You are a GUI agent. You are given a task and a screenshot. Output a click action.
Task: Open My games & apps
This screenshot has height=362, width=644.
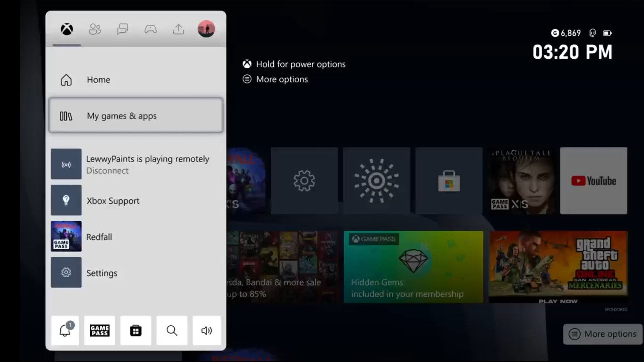tap(136, 116)
